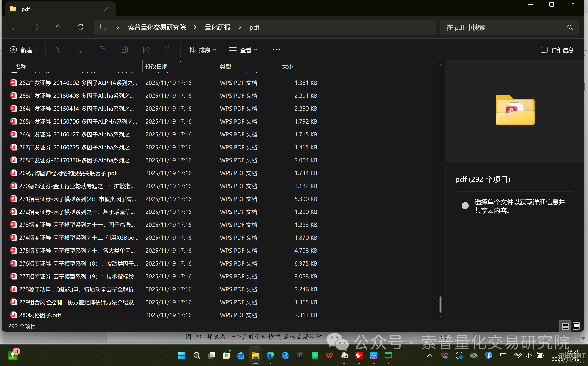This screenshot has width=588, height=366.
Task: Click the Cut scissors icon
Action: point(58,50)
